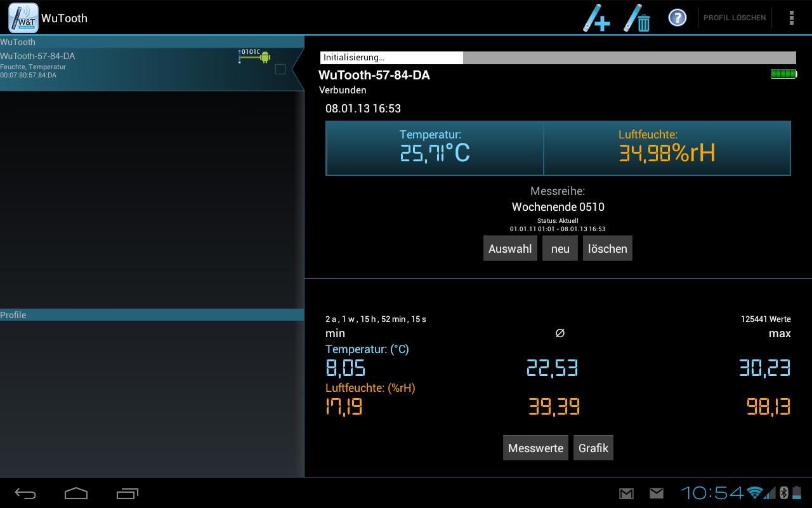Tap the green battery level indicator
This screenshot has height=508, width=812.
(783, 74)
